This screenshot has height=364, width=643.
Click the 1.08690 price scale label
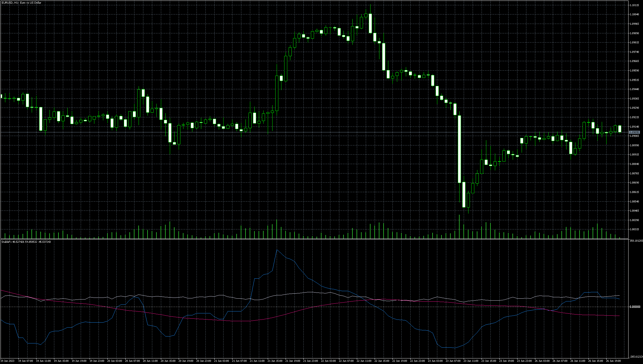[x=634, y=183]
